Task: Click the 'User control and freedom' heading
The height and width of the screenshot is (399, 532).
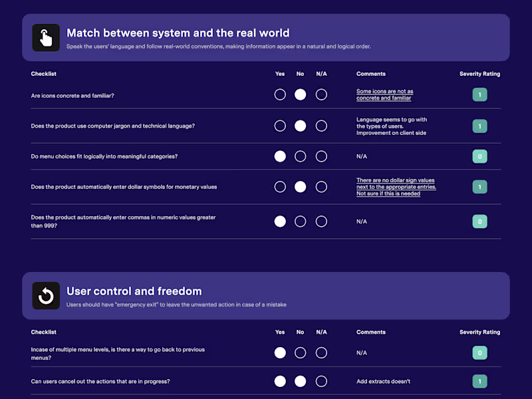Action: (x=134, y=291)
